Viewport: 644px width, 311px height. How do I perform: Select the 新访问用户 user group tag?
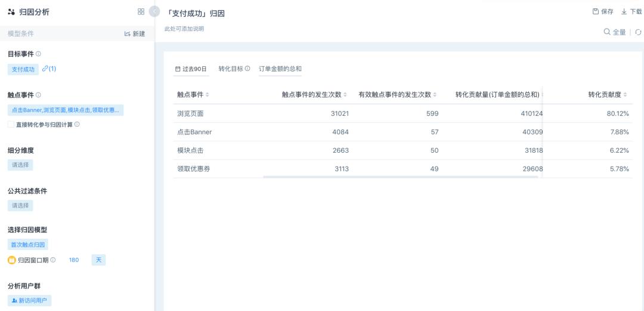tap(30, 301)
